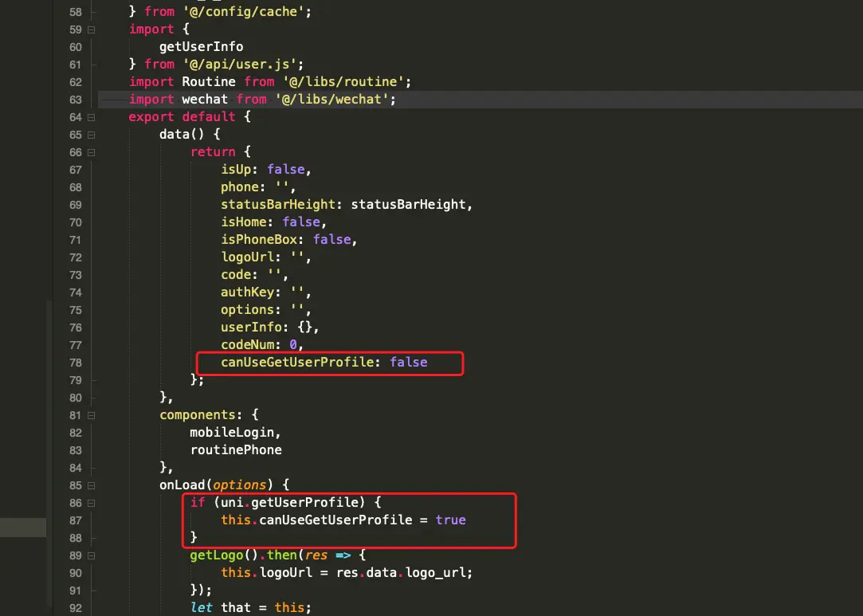Image resolution: width=863 pixels, height=616 pixels.
Task: Click 'true' value on line 87
Action: 451,520
